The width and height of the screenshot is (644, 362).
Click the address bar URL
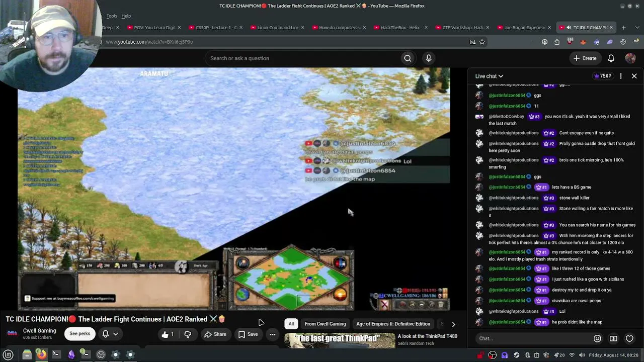click(x=149, y=42)
